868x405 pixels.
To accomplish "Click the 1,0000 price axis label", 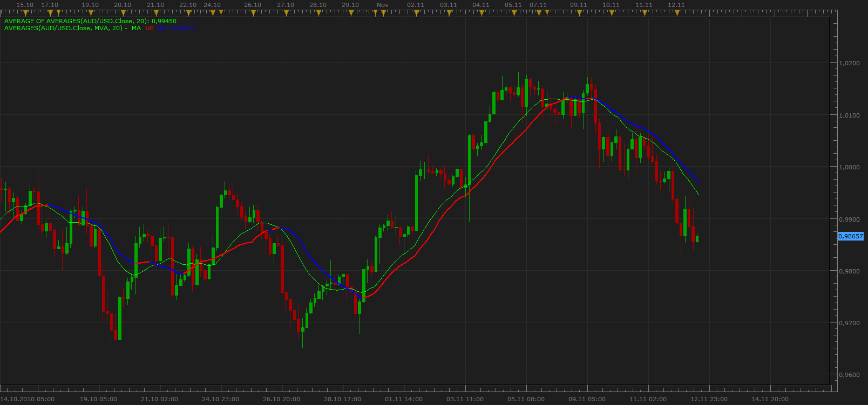I will (x=849, y=167).
